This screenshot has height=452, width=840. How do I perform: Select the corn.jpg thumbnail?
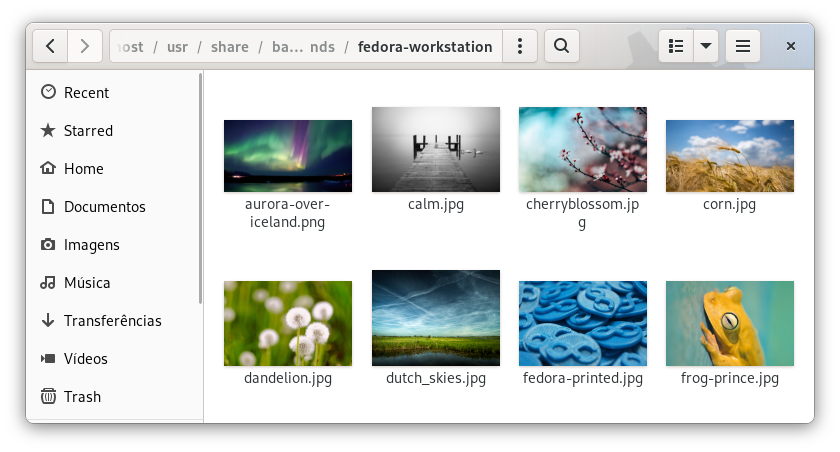[730, 156]
